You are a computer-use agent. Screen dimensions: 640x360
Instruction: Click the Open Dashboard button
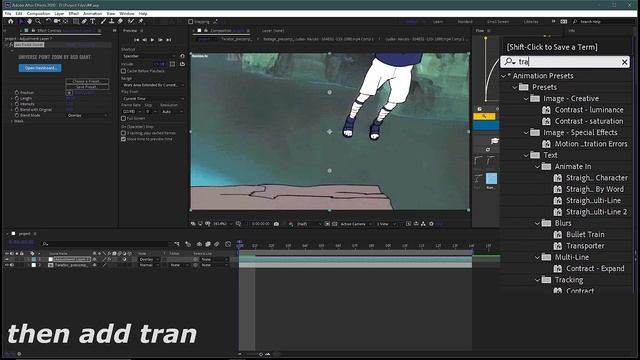(40, 68)
